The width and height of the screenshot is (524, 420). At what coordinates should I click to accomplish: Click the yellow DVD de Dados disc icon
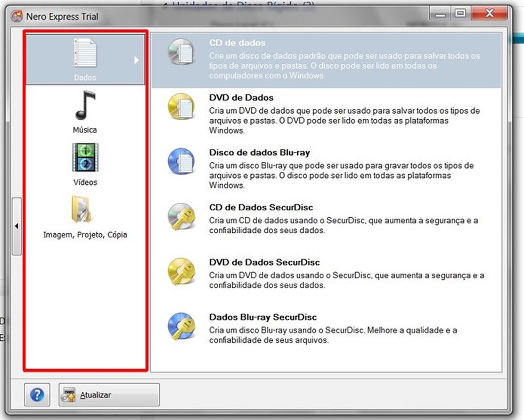pyautogui.click(x=181, y=106)
